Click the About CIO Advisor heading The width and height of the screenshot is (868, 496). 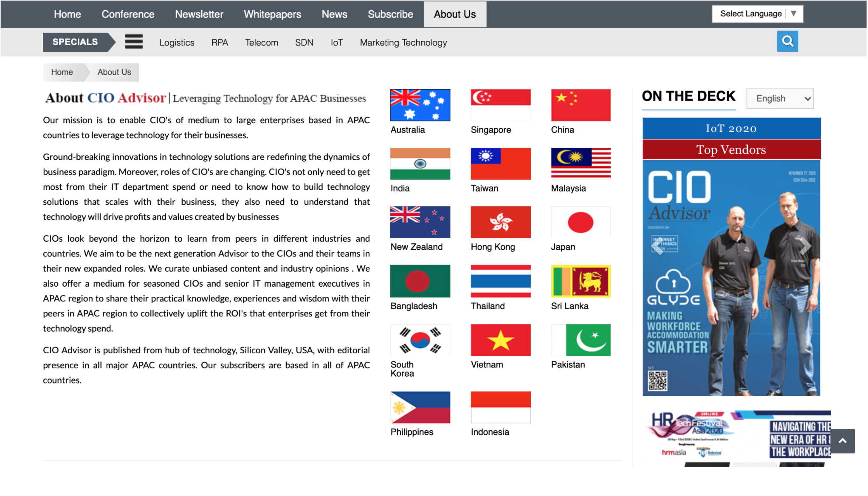coord(206,98)
